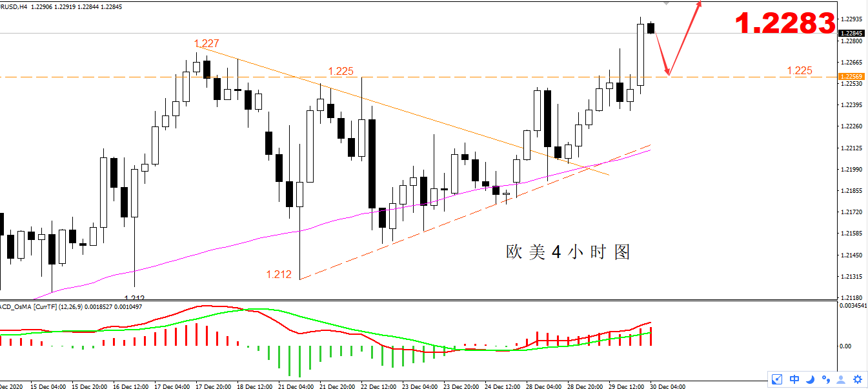This screenshot has height=389, width=868.
Task: Click the 1.22395 price axis value
Action: [x=853, y=105]
